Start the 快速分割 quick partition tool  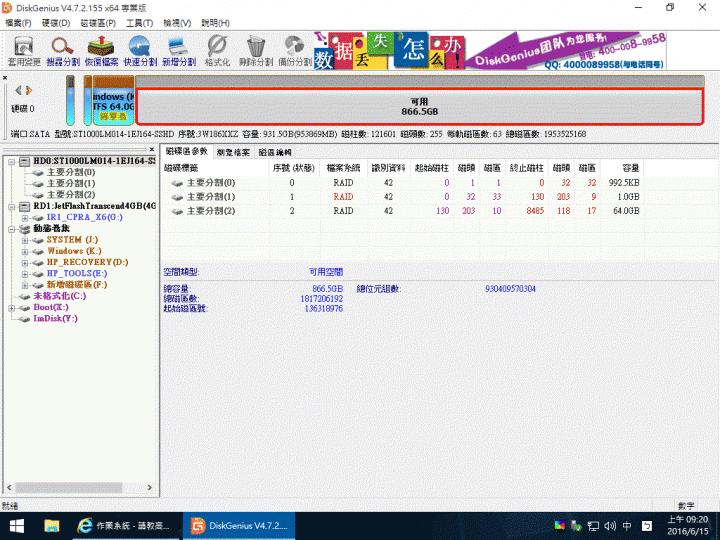(x=140, y=51)
